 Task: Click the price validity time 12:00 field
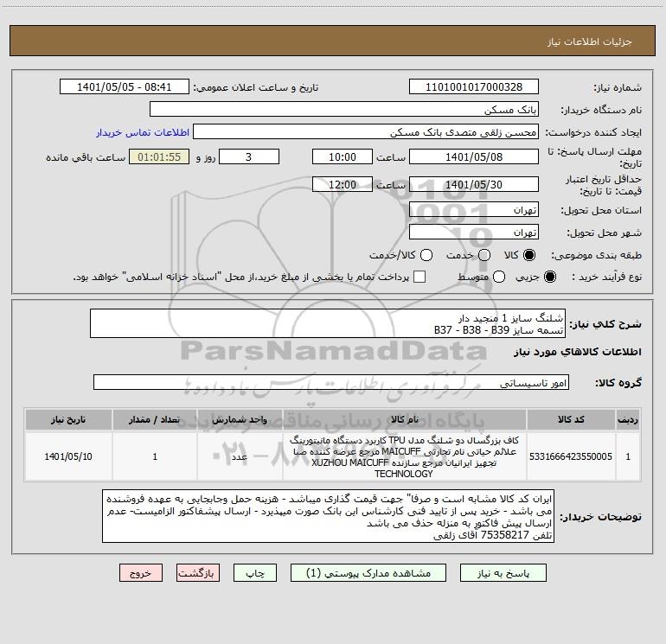[343, 184]
